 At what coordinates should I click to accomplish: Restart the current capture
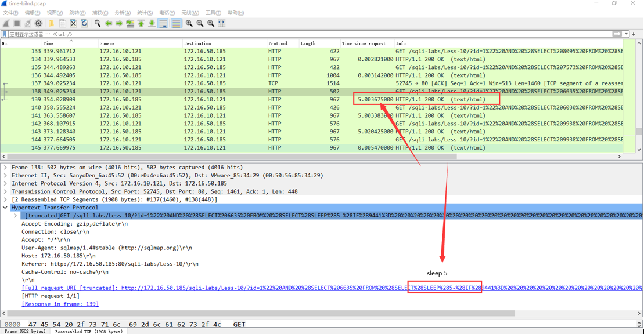[x=27, y=23]
